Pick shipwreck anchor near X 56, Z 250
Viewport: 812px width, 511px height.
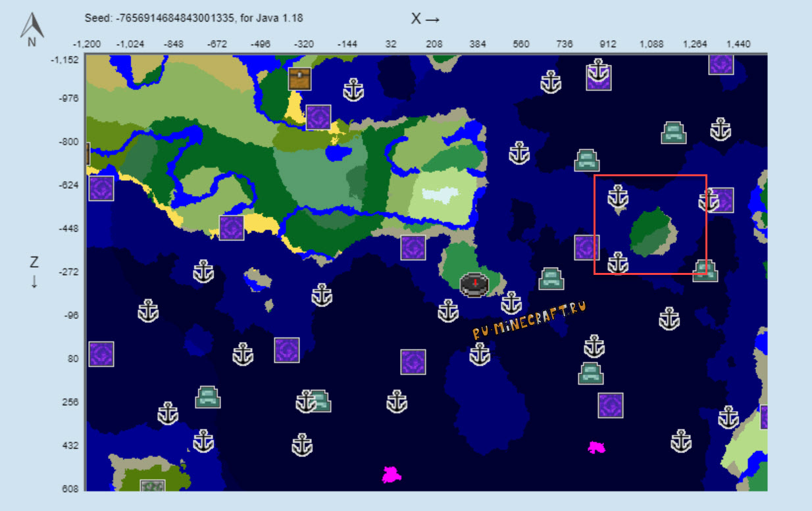pos(397,402)
